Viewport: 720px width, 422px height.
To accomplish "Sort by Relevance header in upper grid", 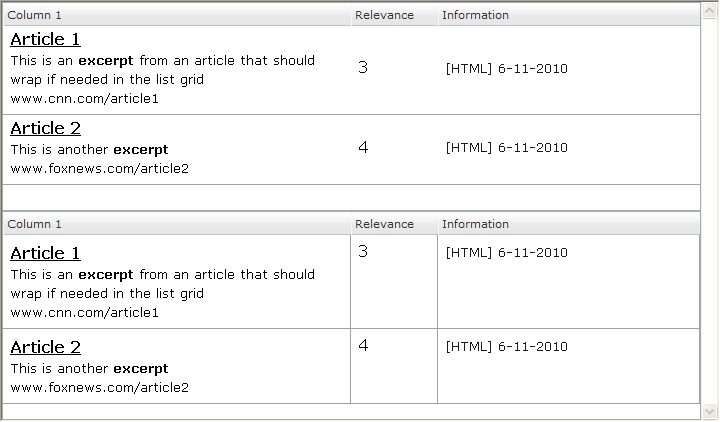I will point(384,15).
